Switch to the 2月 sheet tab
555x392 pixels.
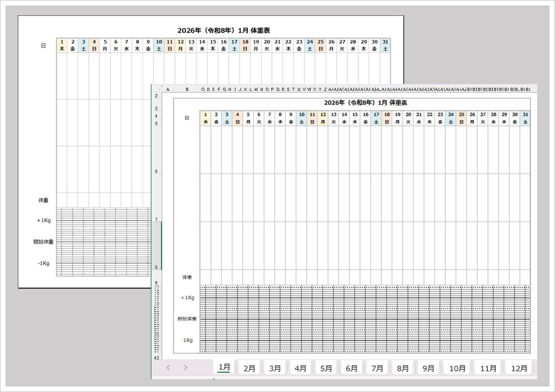point(249,368)
